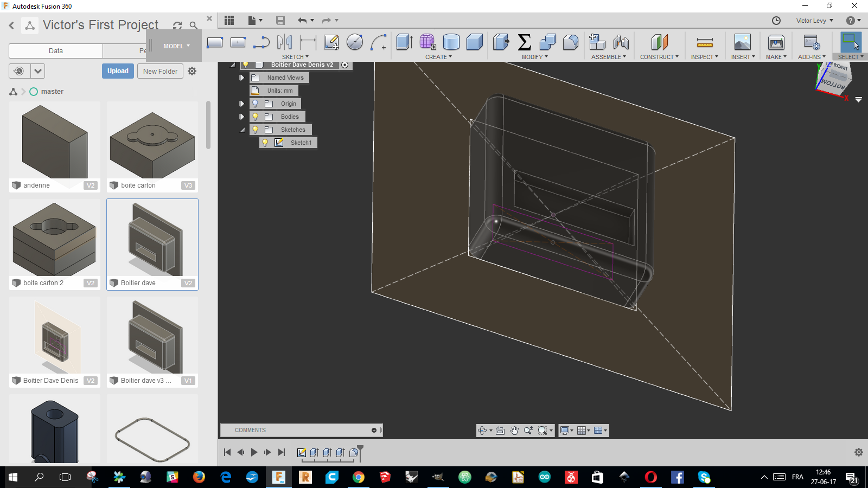
Task: Click the 3D Print make icon
Action: [776, 42]
